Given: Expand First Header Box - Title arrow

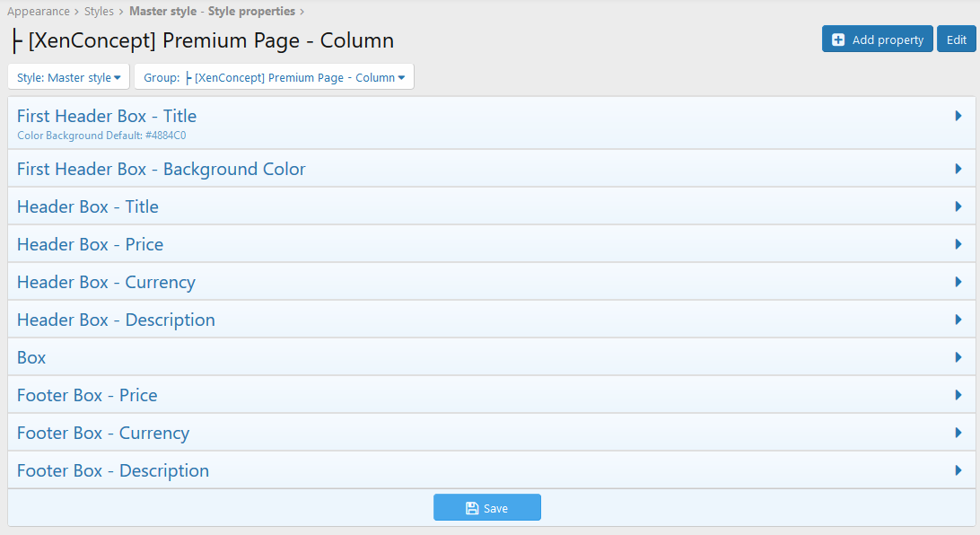Looking at the screenshot, I should 958,116.
